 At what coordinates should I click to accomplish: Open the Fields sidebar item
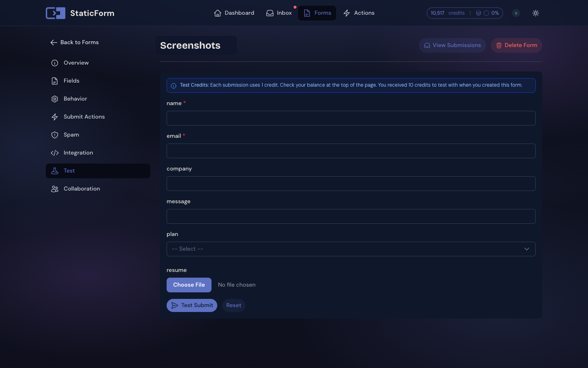[x=98, y=81]
